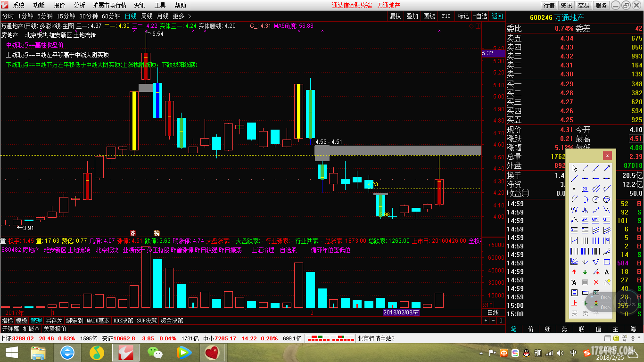Open the Internet Explorer taskbar icon
The image size is (644, 362).
click(67, 353)
